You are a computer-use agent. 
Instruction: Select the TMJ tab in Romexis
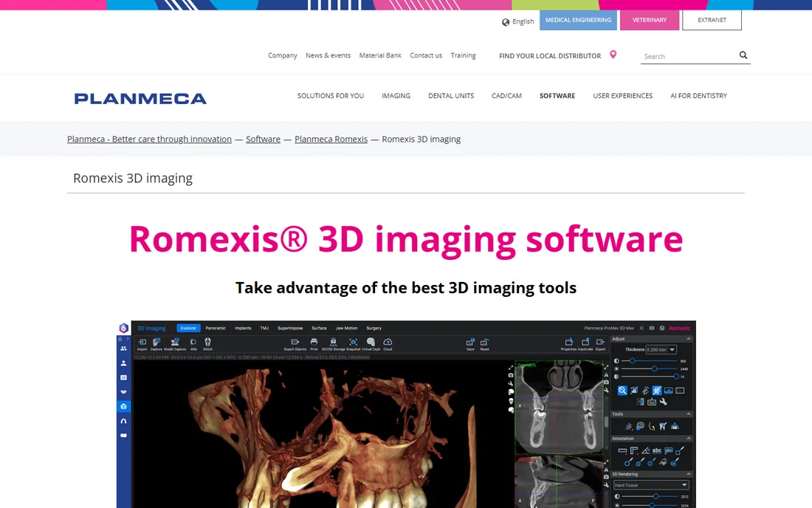click(264, 328)
